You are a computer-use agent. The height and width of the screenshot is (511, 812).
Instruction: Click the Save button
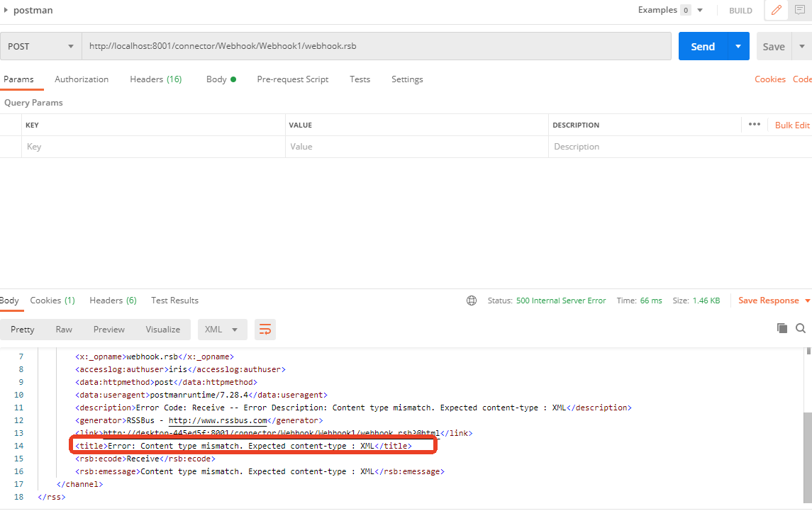[x=774, y=47]
